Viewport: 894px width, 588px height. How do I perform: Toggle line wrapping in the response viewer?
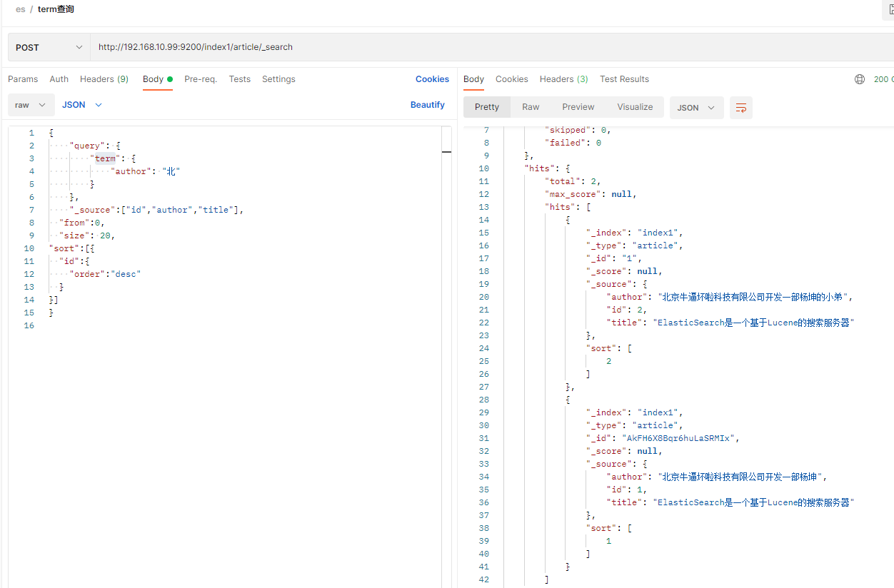tap(741, 108)
